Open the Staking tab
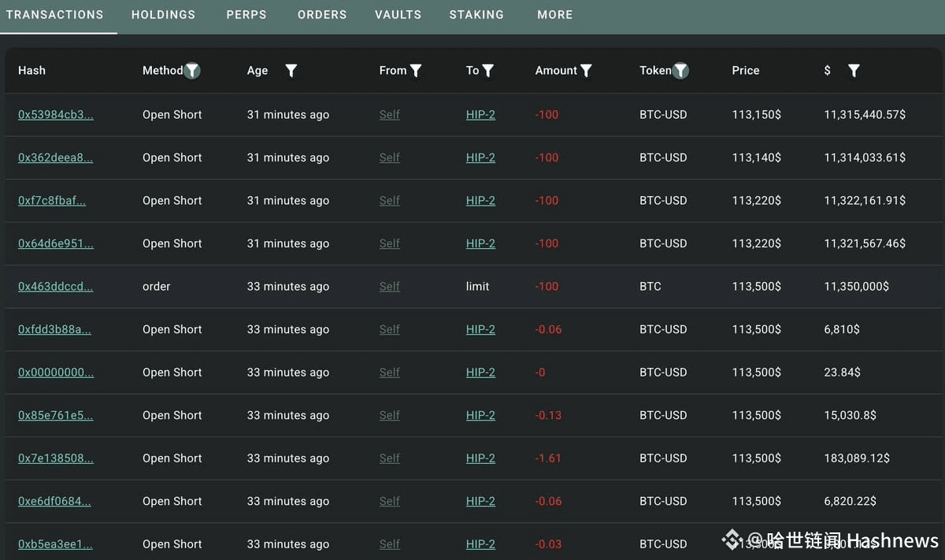 (476, 15)
